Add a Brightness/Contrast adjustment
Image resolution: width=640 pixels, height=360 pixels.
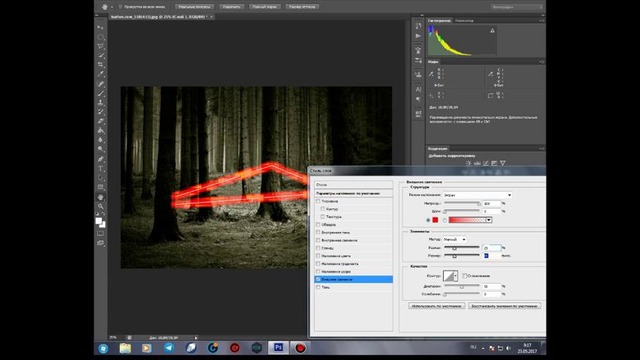point(468,163)
